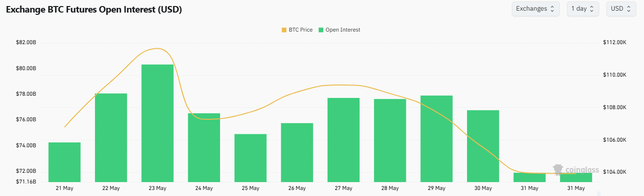Click the 23 May open interest bar
644x196 pixels.
158,123
